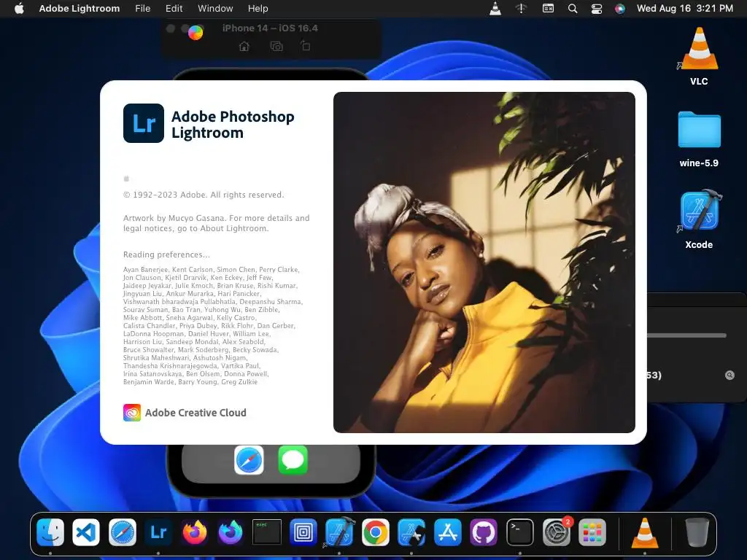Click the "Adobe Creative Cloud" label text
The width and height of the screenshot is (747, 560).
pyautogui.click(x=196, y=413)
